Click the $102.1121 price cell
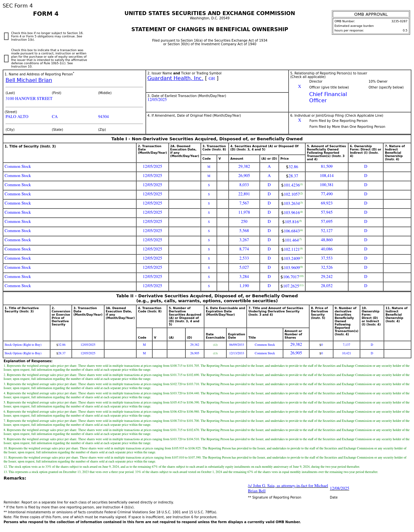Viewport: 414px width, 532px height. click(x=292, y=249)
